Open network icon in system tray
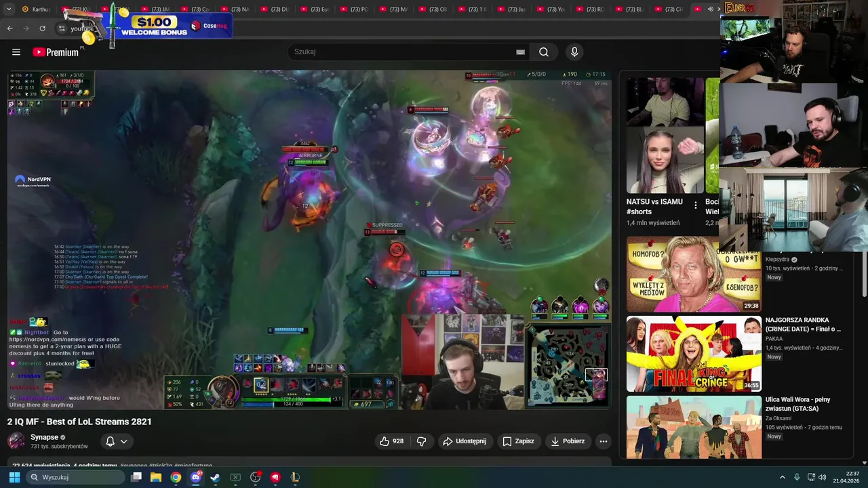This screenshot has width=868, height=488. pyautogui.click(x=811, y=477)
